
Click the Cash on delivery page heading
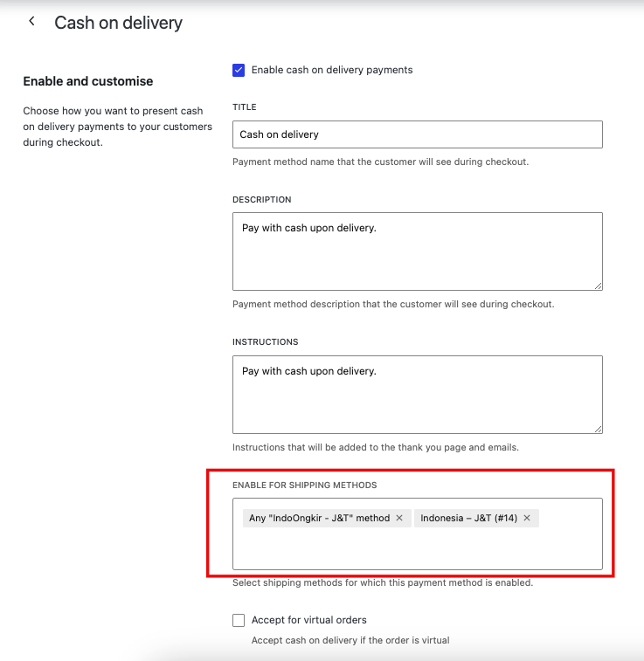[x=119, y=23]
